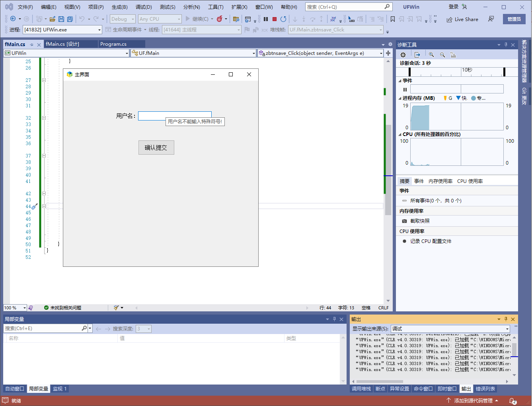The height and width of the screenshot is (406, 532).
Task: Open the Debug configuration dropdown
Action: [123, 19]
